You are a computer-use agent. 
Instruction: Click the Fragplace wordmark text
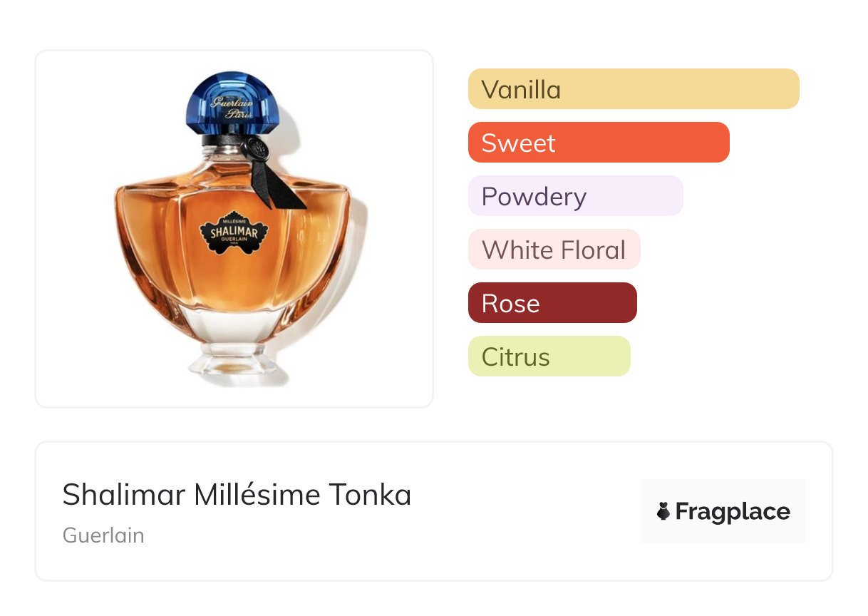[x=732, y=512]
